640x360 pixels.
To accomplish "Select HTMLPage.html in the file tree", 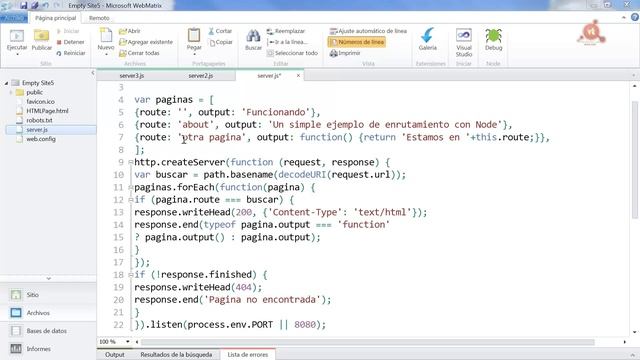I will coord(47,111).
